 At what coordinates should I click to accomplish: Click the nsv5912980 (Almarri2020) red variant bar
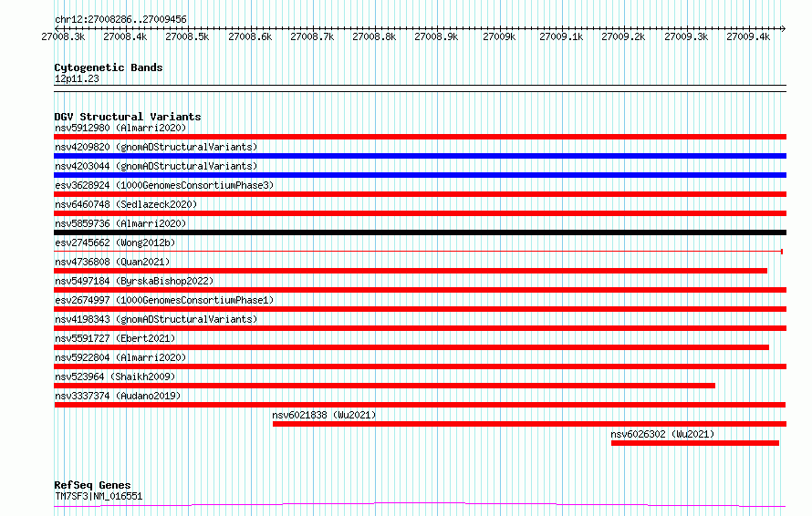point(420,137)
